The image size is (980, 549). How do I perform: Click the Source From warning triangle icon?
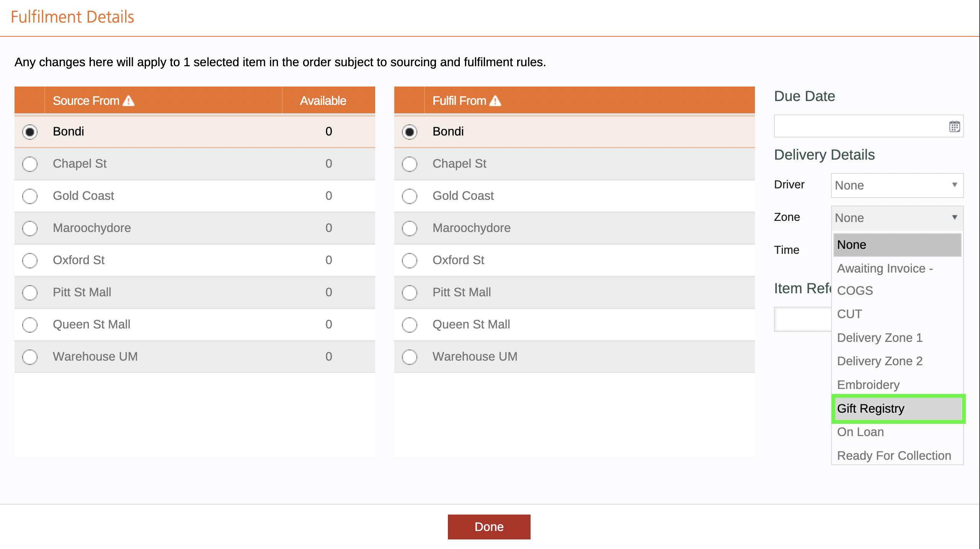tap(129, 101)
